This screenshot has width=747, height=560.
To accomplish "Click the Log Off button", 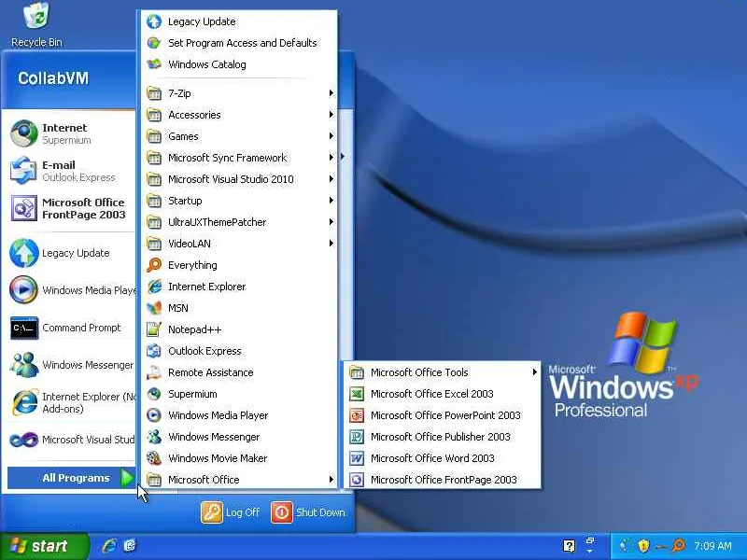I will [231, 512].
